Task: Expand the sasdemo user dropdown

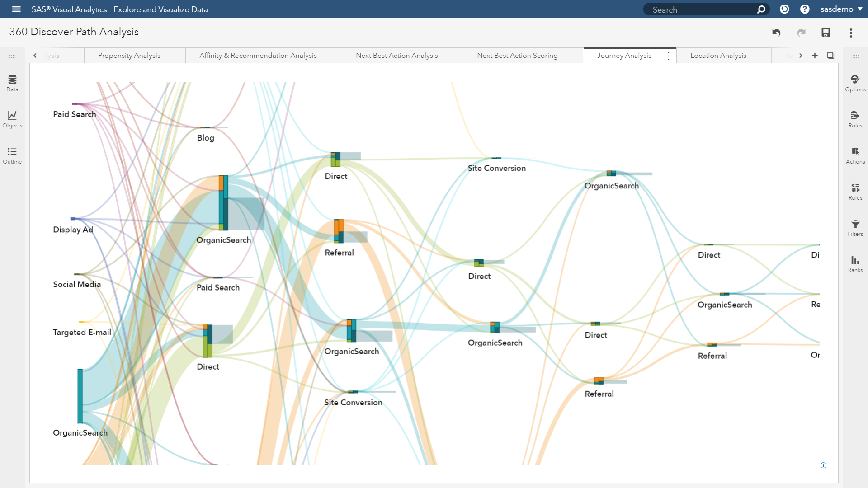Action: click(x=841, y=9)
